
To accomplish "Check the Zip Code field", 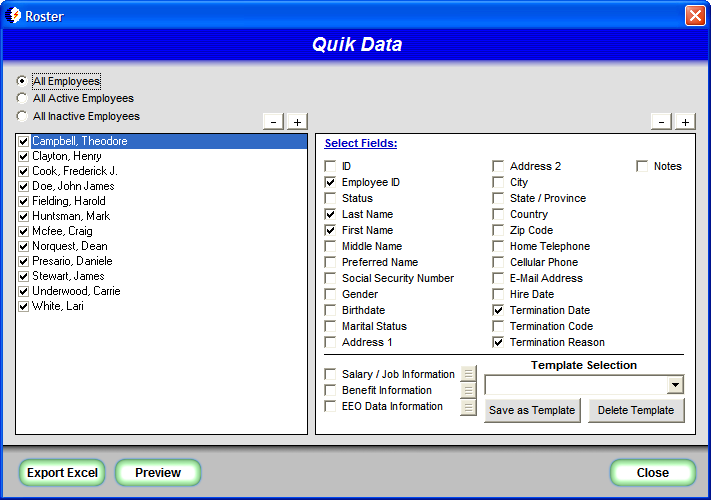I will point(498,230).
